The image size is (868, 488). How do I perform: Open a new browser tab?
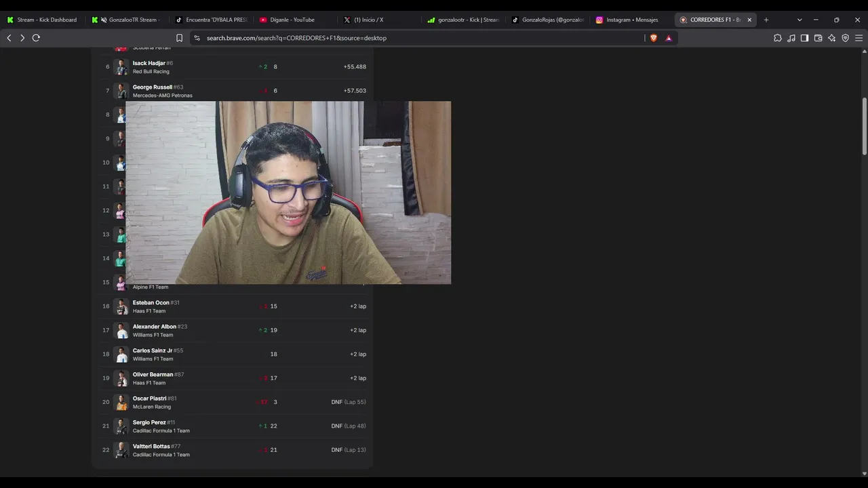pos(766,20)
